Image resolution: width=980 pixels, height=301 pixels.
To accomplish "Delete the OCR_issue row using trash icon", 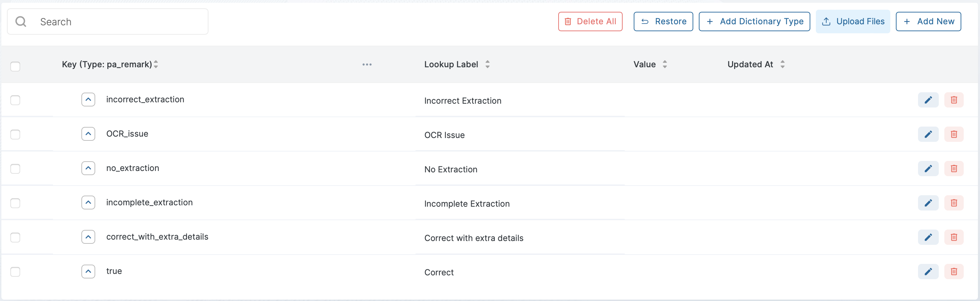I will [953, 134].
